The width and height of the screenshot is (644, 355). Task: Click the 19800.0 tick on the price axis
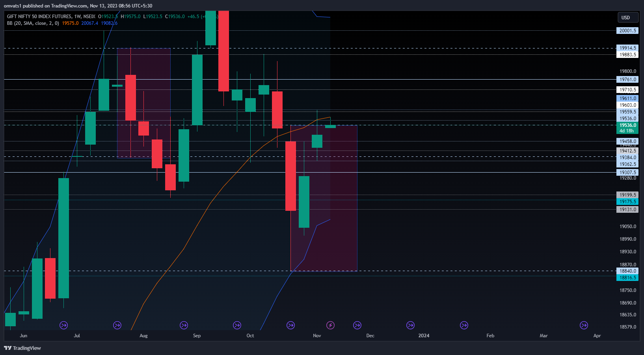[627, 71]
